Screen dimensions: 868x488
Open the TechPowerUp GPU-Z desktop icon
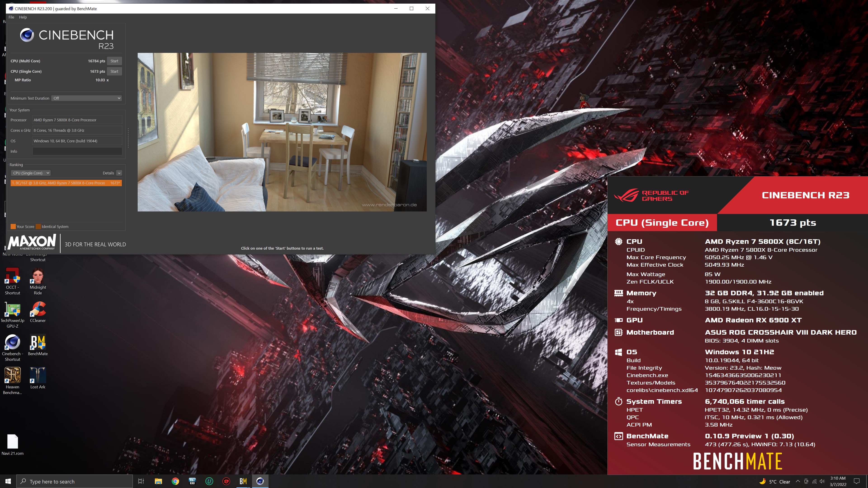[x=12, y=314]
